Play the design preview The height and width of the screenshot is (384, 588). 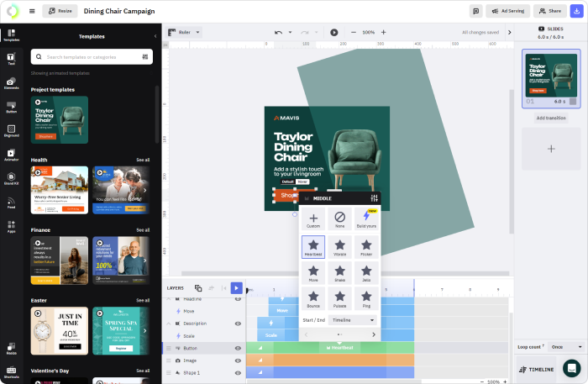click(x=333, y=32)
